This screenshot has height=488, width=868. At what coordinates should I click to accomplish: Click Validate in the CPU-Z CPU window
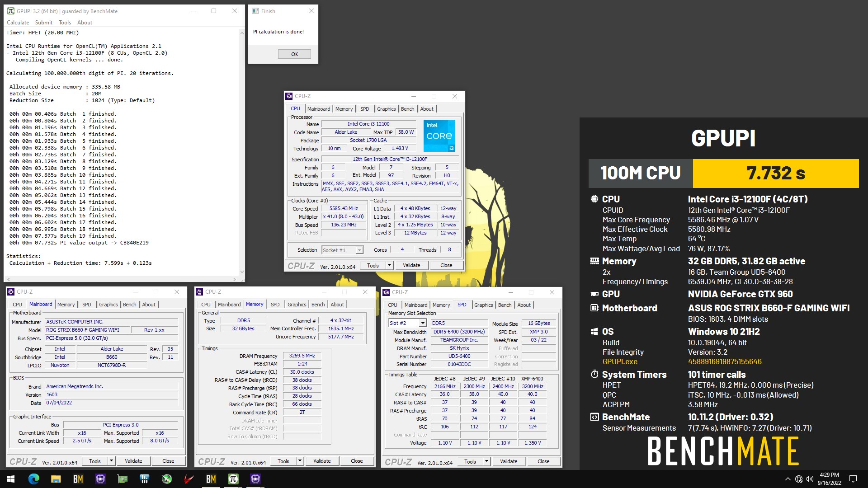(411, 265)
